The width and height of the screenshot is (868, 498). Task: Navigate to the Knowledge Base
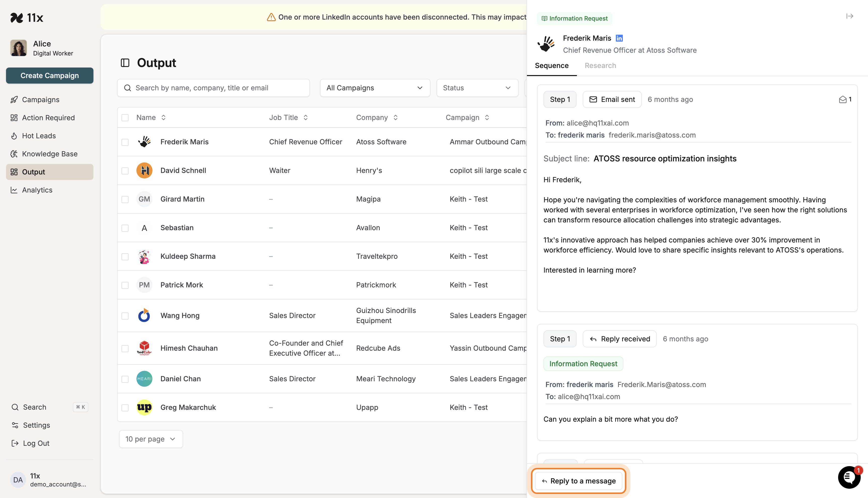coord(50,154)
